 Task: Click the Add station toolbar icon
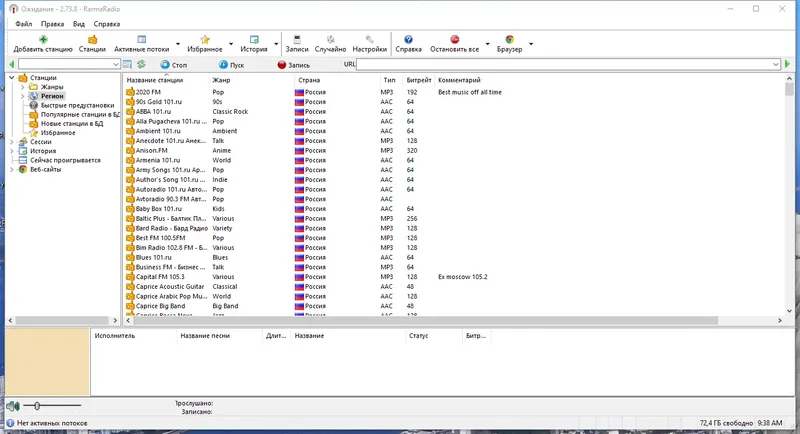tap(43, 40)
